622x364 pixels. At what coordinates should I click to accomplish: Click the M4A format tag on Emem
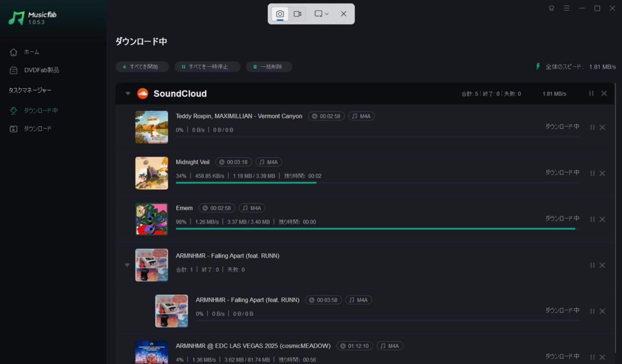[x=252, y=208]
